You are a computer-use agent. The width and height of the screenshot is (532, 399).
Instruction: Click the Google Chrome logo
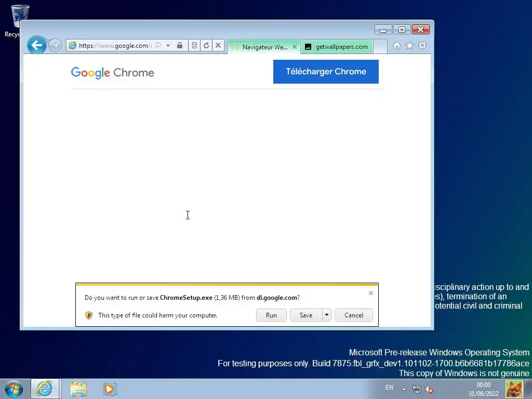click(112, 73)
